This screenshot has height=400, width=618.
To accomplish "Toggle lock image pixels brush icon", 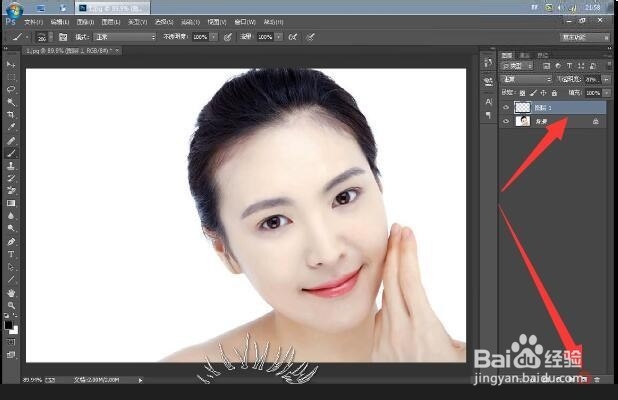I will tap(533, 93).
